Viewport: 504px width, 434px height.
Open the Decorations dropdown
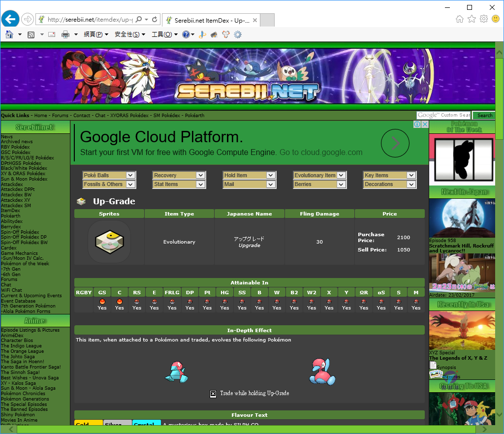pos(390,184)
